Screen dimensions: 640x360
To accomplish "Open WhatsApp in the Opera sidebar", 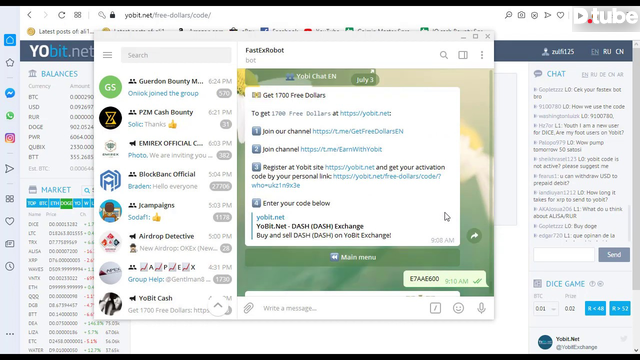I will [x=10, y=116].
